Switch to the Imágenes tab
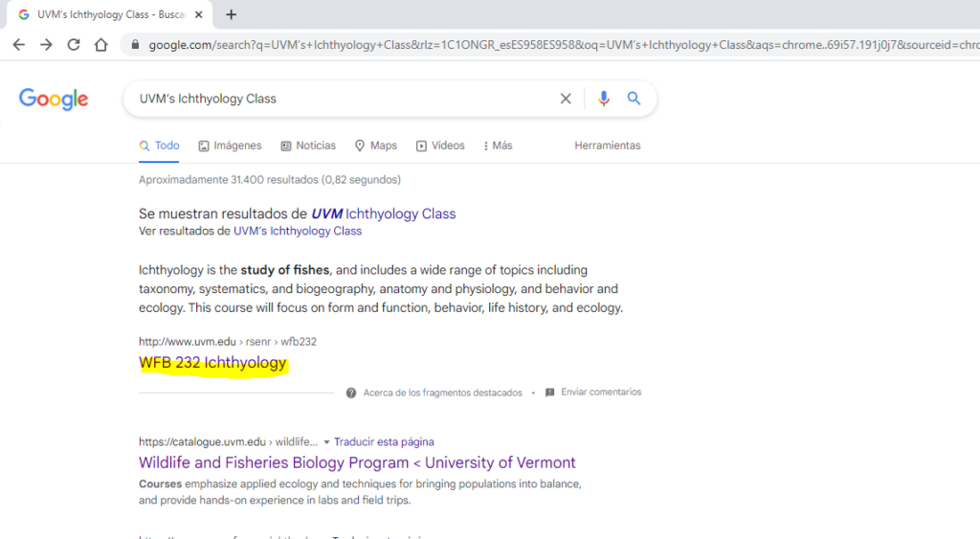This screenshot has height=539, width=980. (230, 146)
